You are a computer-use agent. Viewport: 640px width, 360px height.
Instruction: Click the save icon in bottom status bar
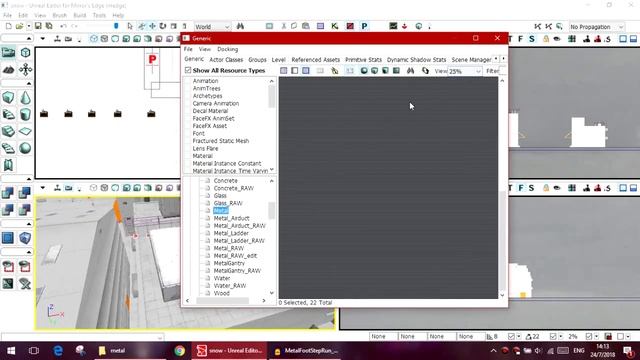(608, 336)
